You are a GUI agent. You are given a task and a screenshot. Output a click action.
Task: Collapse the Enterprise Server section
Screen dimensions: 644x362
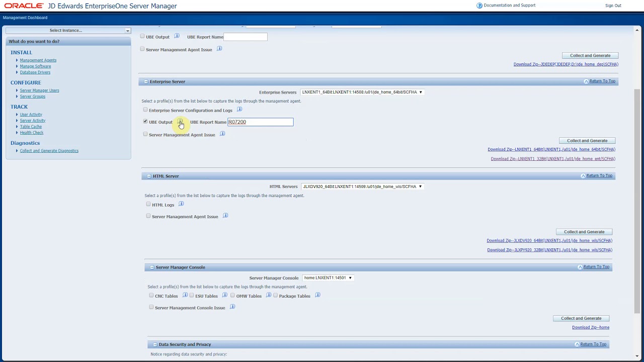[146, 81]
